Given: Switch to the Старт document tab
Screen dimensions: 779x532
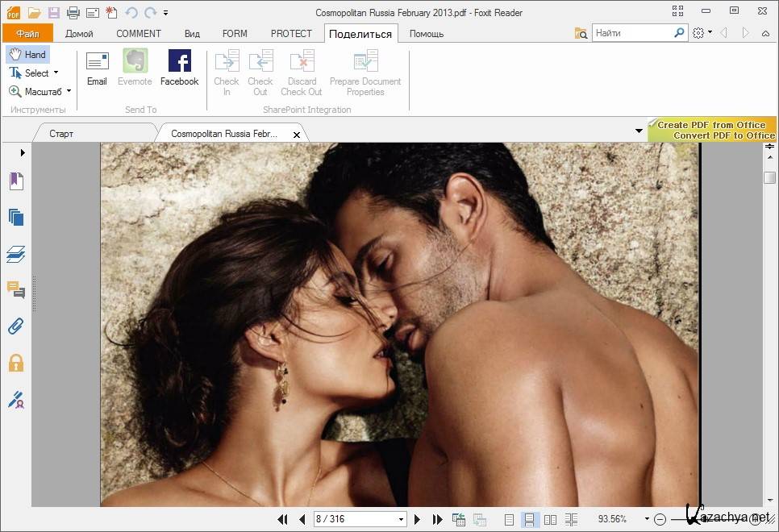Looking at the screenshot, I should click(61, 134).
